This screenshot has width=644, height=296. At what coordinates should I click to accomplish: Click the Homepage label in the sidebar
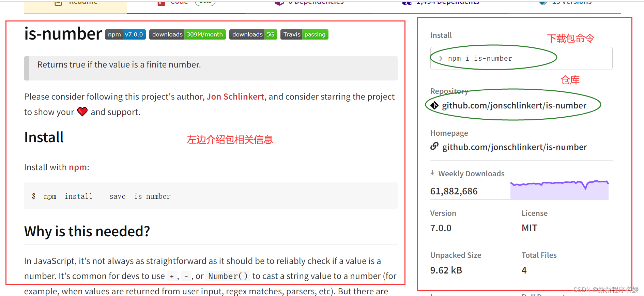click(449, 133)
